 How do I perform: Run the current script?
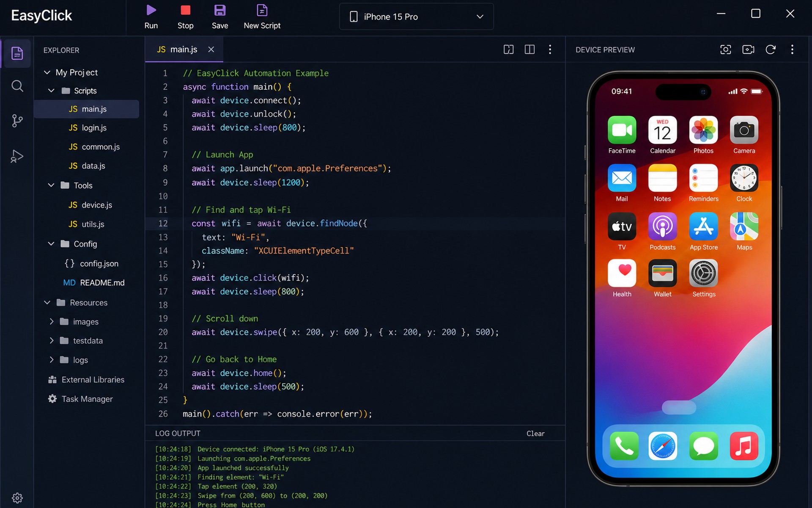pyautogui.click(x=151, y=17)
